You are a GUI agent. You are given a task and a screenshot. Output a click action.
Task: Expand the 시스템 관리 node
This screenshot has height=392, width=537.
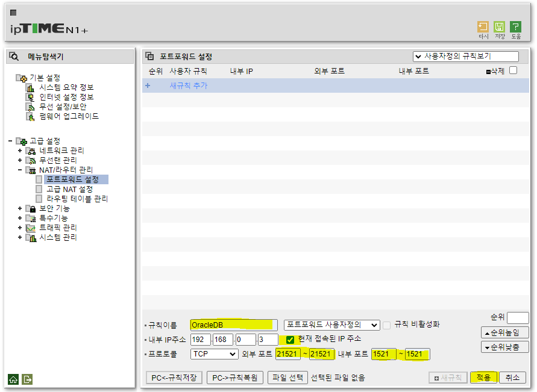click(20, 237)
